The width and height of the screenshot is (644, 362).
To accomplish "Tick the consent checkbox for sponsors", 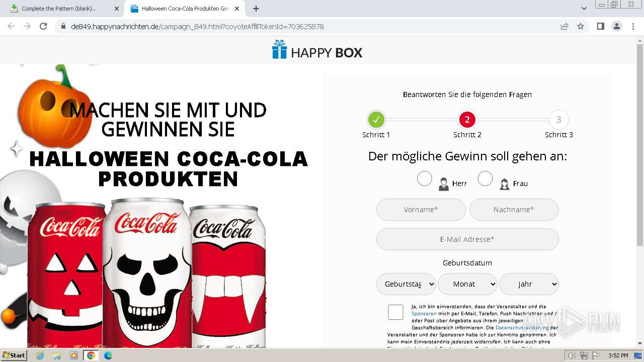I will pos(395,312).
